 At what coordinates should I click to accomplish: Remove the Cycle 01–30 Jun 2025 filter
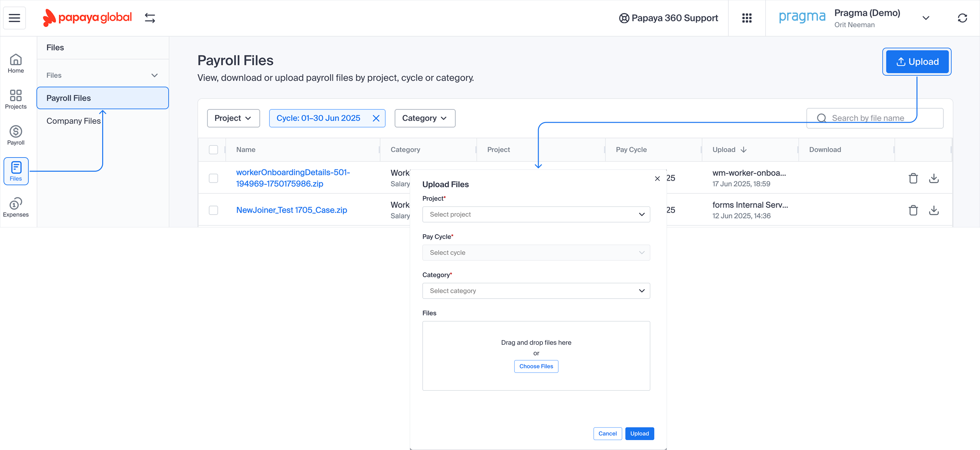pos(376,118)
